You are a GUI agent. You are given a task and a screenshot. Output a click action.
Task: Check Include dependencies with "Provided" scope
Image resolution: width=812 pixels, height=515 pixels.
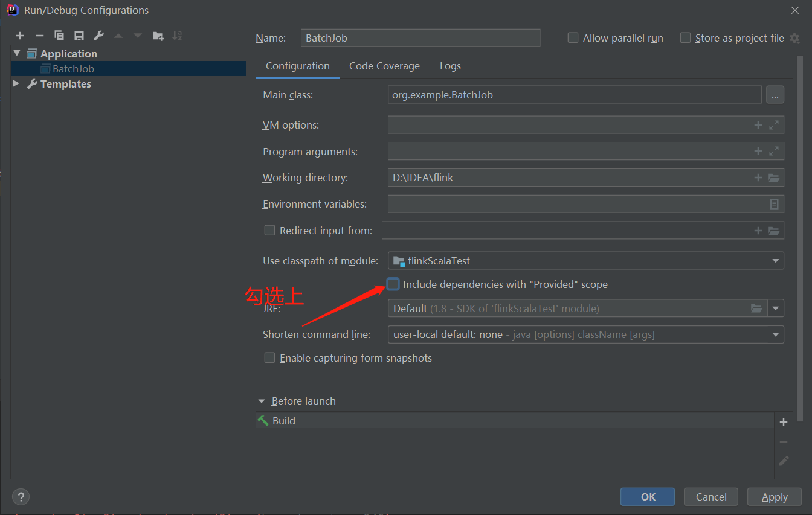tap(393, 284)
